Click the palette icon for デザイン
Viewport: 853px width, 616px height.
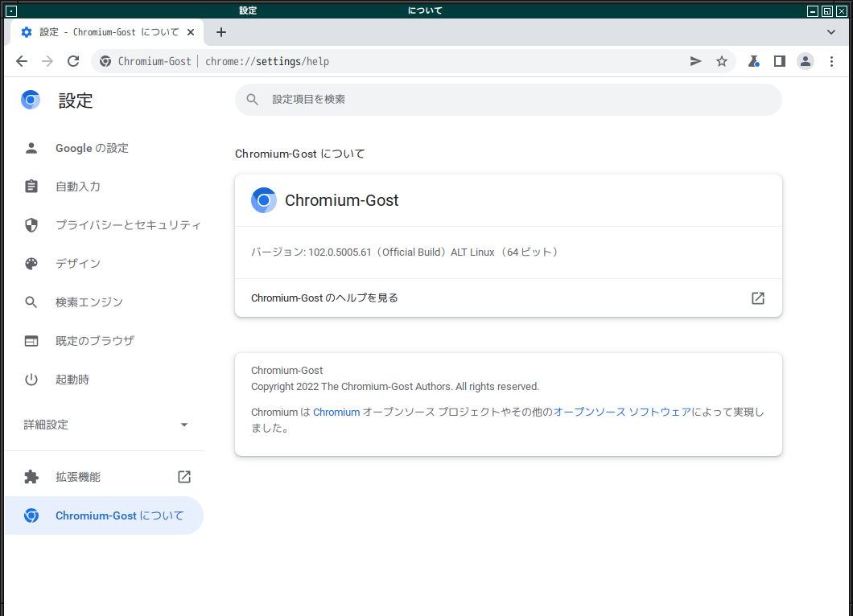tap(31, 264)
